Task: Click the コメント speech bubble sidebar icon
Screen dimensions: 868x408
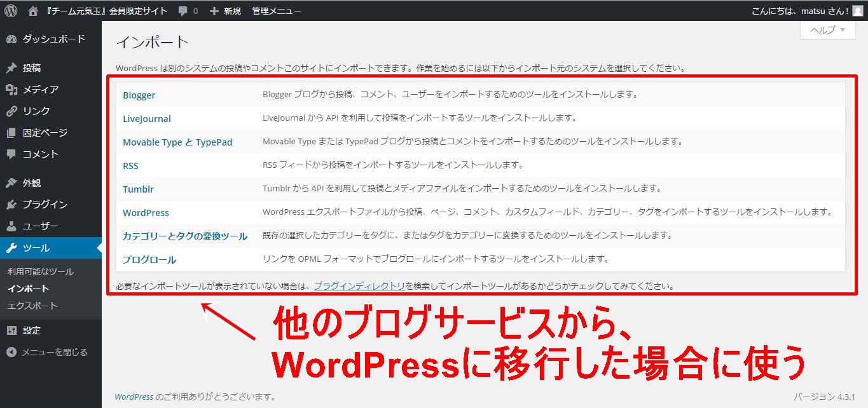Action: [x=11, y=154]
